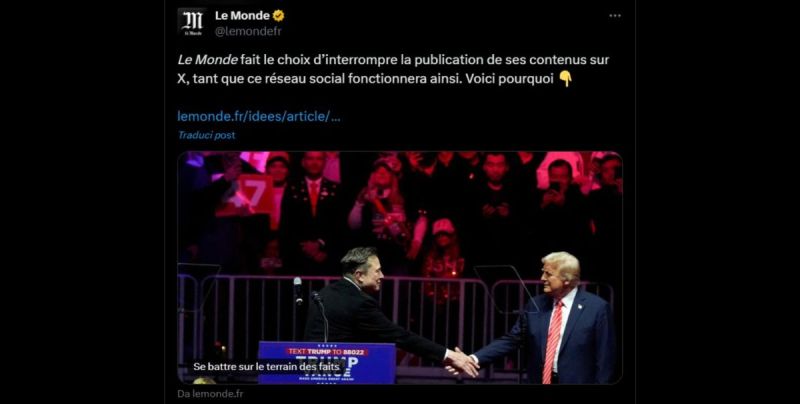Screen dimensions: 800x404
Task: Open the three-dot more options menu
Action: [x=615, y=16]
